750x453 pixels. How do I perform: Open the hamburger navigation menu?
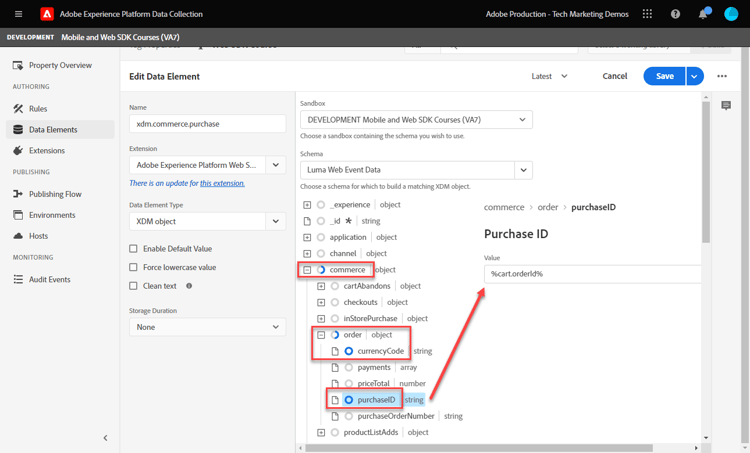tap(18, 14)
